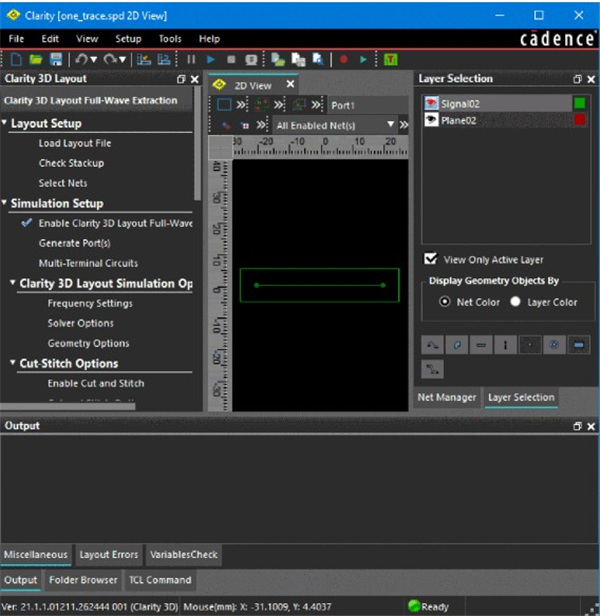Select the Net Color radio button
The image size is (600, 616).
(x=444, y=302)
